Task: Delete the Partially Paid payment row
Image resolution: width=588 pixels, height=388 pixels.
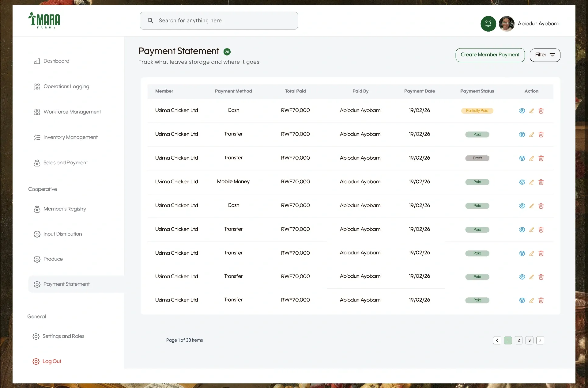Action: pos(541,111)
